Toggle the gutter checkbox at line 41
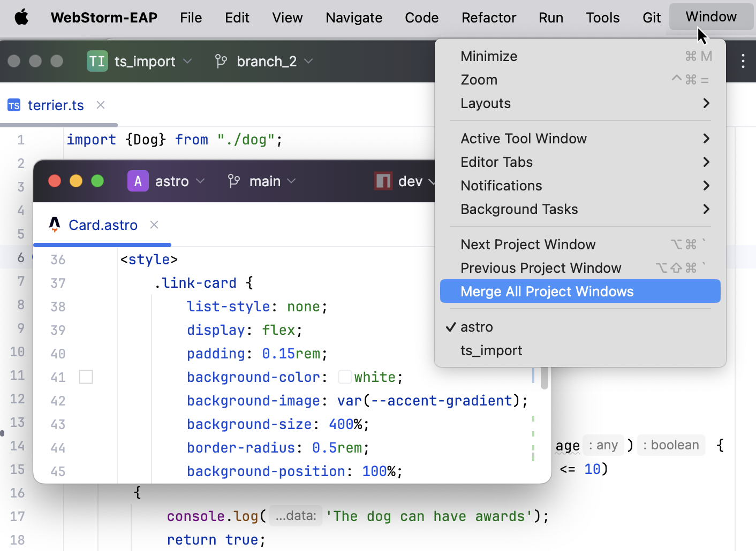Image resolution: width=756 pixels, height=551 pixels. tap(86, 377)
